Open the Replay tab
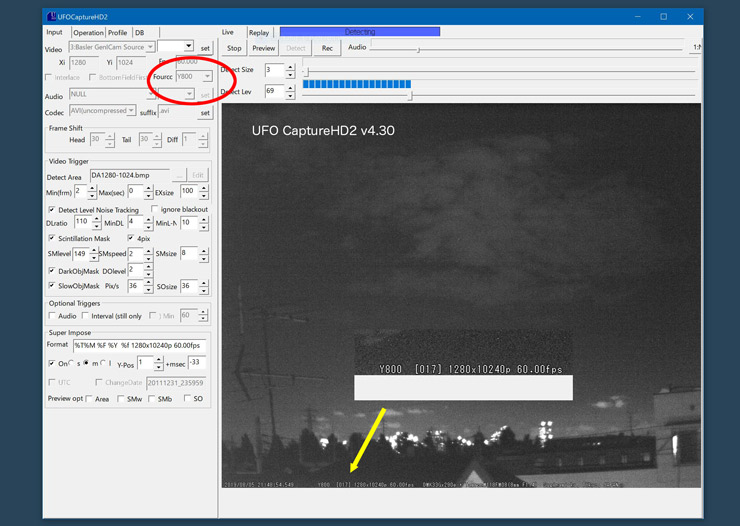This screenshot has width=740, height=526. [258, 32]
